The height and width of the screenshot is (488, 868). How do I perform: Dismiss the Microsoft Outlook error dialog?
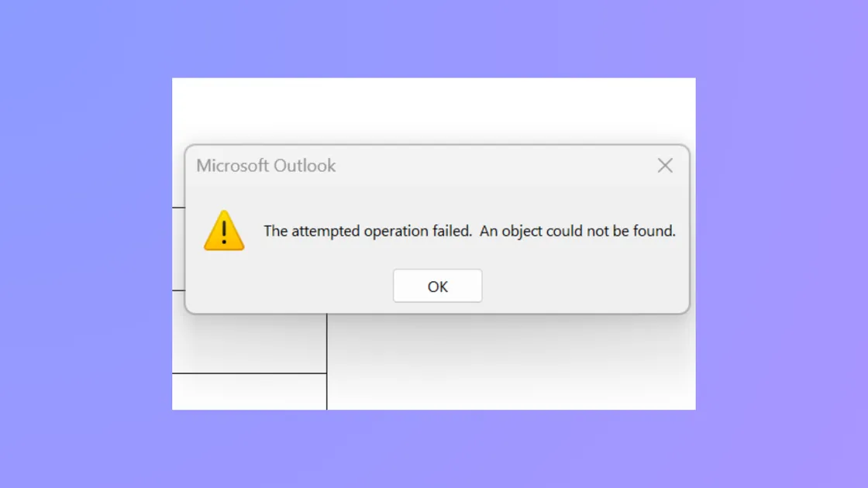click(x=437, y=286)
